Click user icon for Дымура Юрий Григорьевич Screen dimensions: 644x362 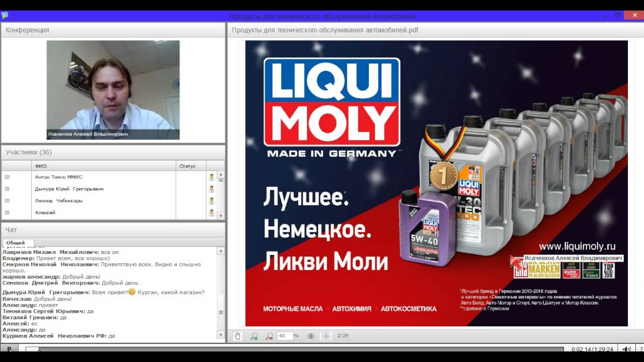[x=211, y=189]
